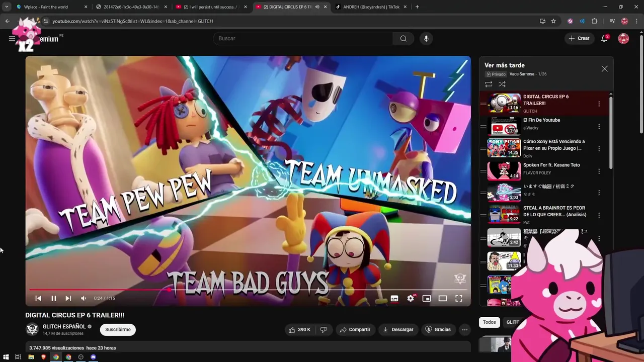Open YouTube notifications bell
644x362 pixels.
point(604,39)
